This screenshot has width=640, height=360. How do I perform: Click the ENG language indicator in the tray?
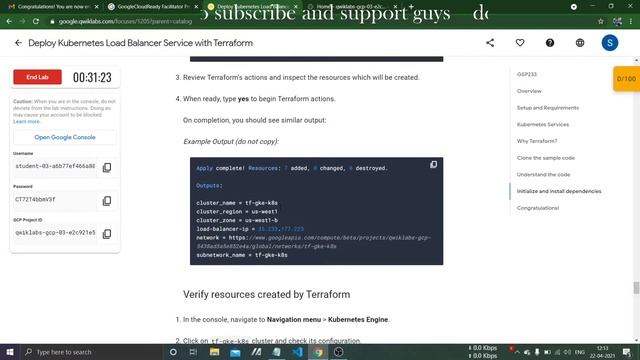point(580,352)
